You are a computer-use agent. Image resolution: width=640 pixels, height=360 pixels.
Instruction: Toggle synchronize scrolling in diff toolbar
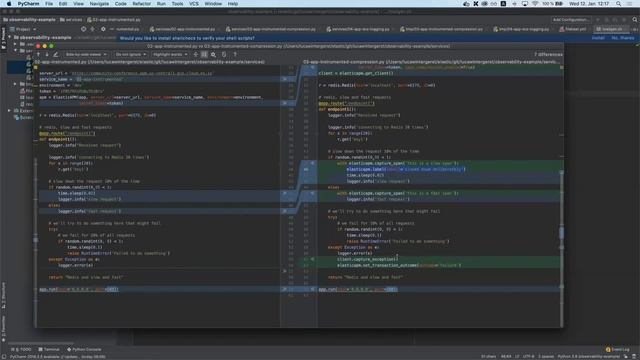(x=204, y=54)
